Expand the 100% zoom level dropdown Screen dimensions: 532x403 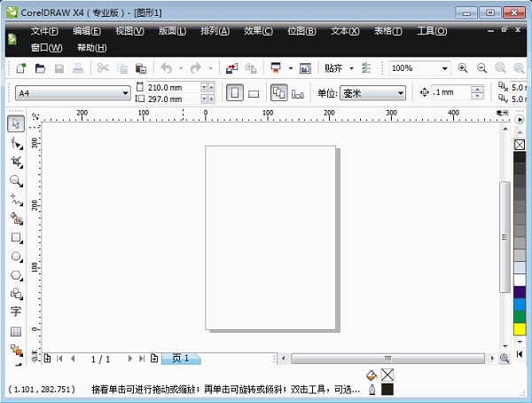[x=445, y=68]
